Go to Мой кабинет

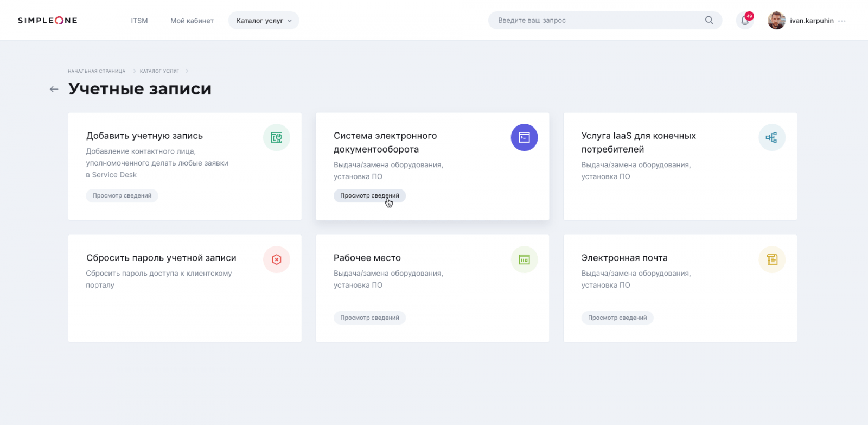point(192,21)
